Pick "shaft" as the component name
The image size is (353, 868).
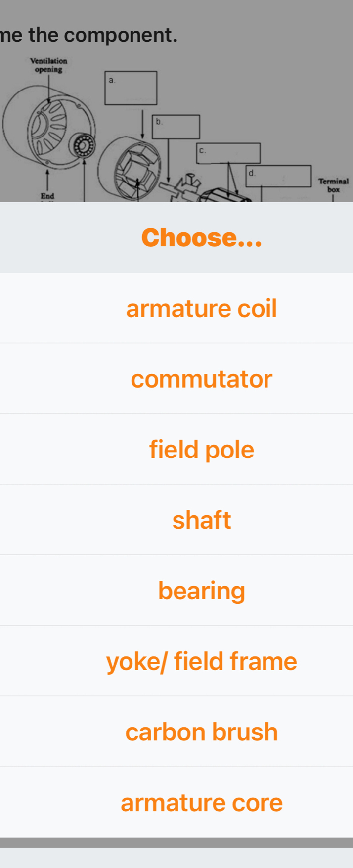click(x=201, y=520)
